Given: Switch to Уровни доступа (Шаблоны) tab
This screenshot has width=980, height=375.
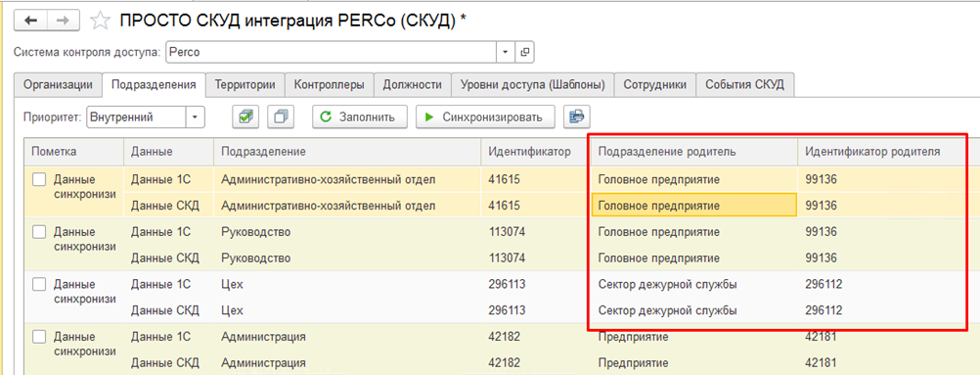Looking at the screenshot, I should click(x=532, y=84).
